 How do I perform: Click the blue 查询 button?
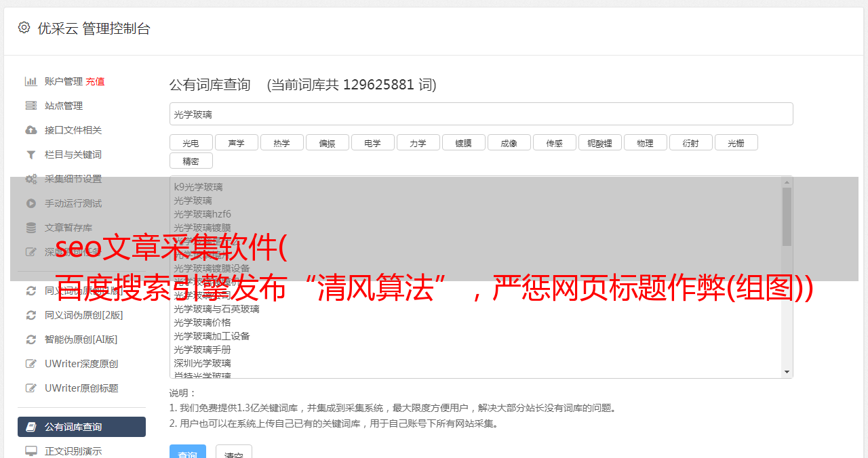(188, 453)
